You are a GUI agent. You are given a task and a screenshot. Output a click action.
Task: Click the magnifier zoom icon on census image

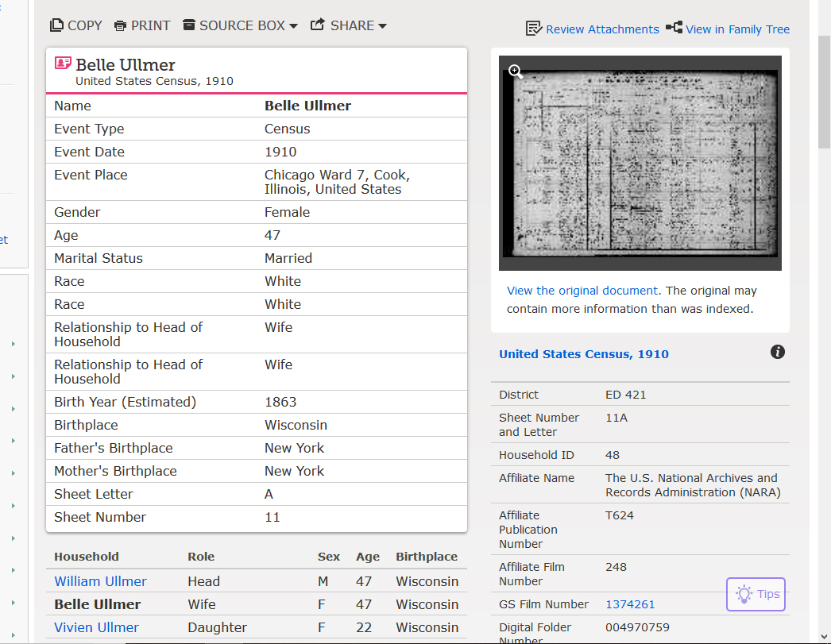click(516, 72)
